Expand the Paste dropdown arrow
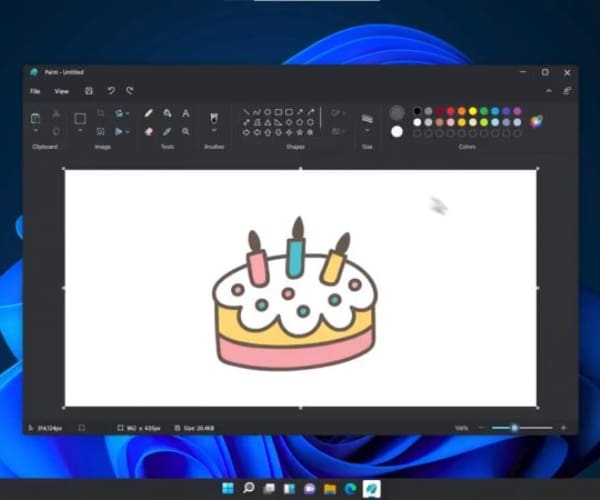 point(36,131)
